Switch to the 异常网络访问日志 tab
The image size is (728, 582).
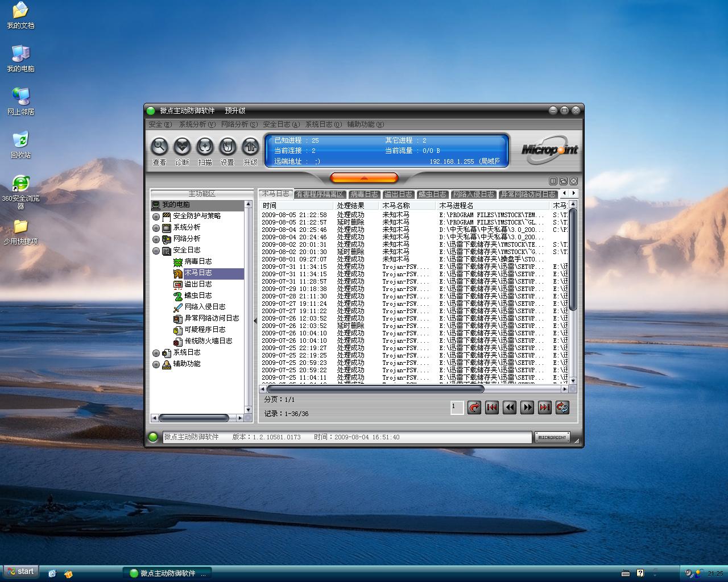(x=528, y=194)
